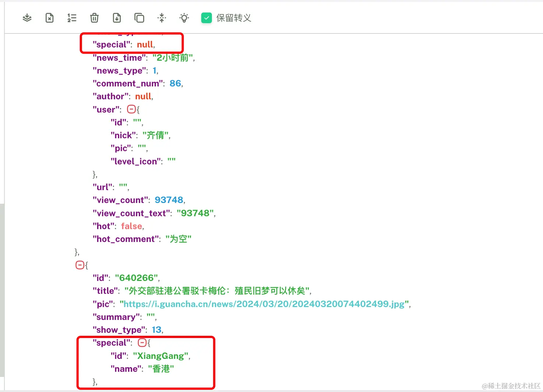543x392 pixels.
Task: Toggle the numbered list line-number icon
Action: coord(72,18)
